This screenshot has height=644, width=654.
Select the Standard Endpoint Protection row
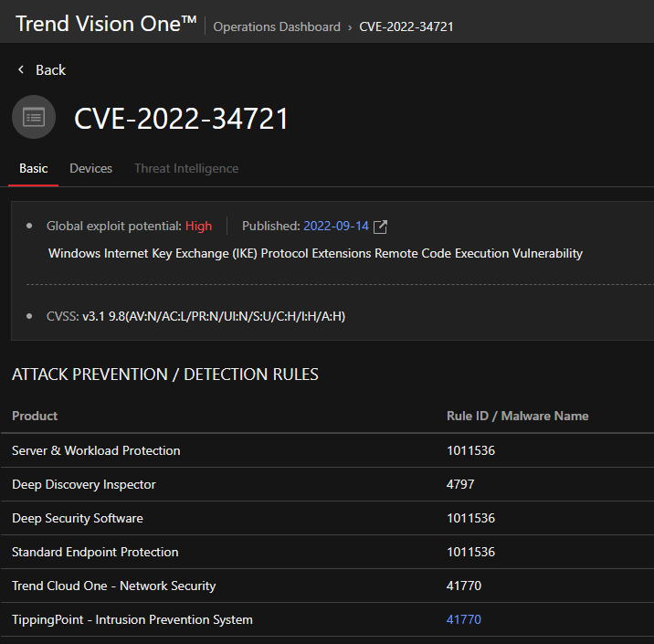pos(95,552)
